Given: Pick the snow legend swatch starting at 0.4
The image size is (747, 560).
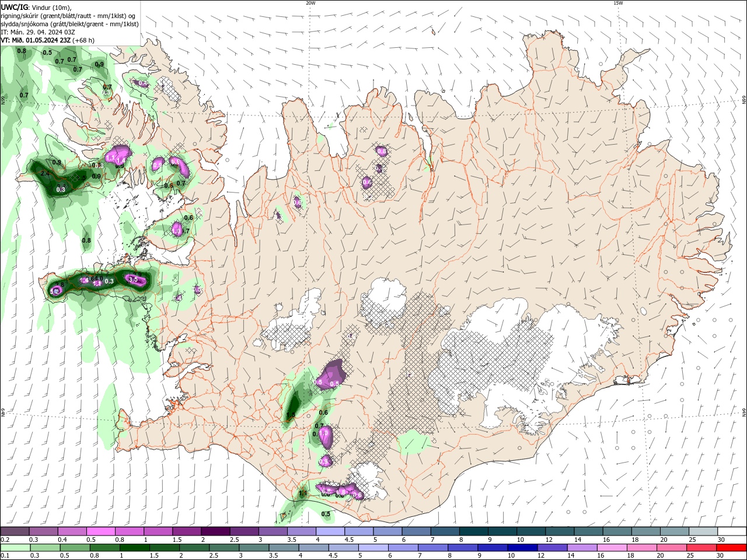Looking at the screenshot, I should (x=72, y=531).
